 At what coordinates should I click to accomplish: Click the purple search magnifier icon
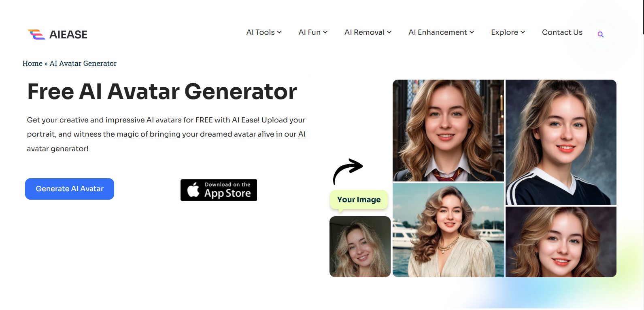601,35
